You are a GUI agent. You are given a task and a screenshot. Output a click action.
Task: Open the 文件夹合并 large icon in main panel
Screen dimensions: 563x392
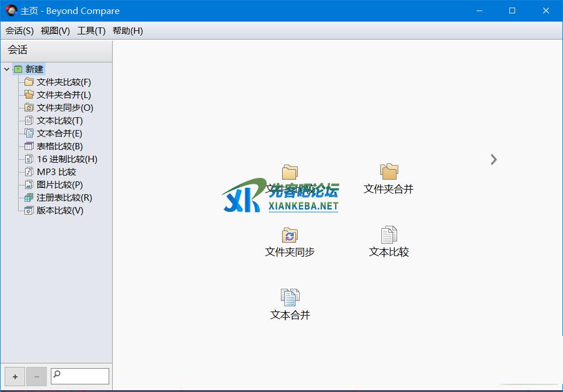[x=388, y=172]
